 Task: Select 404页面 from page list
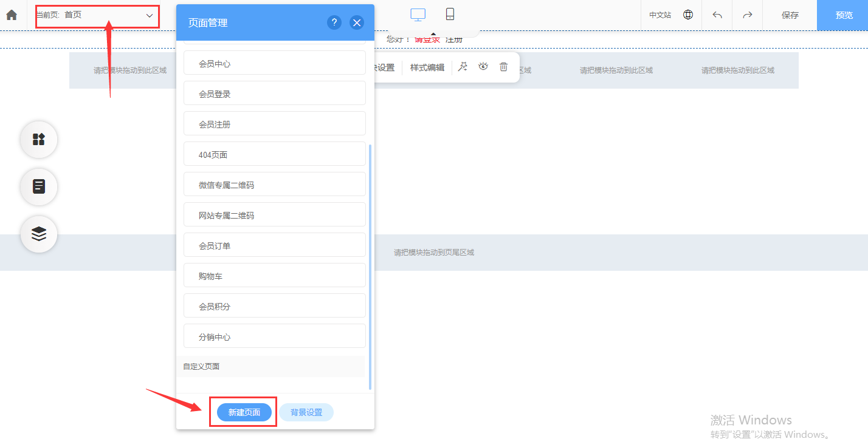(x=274, y=154)
